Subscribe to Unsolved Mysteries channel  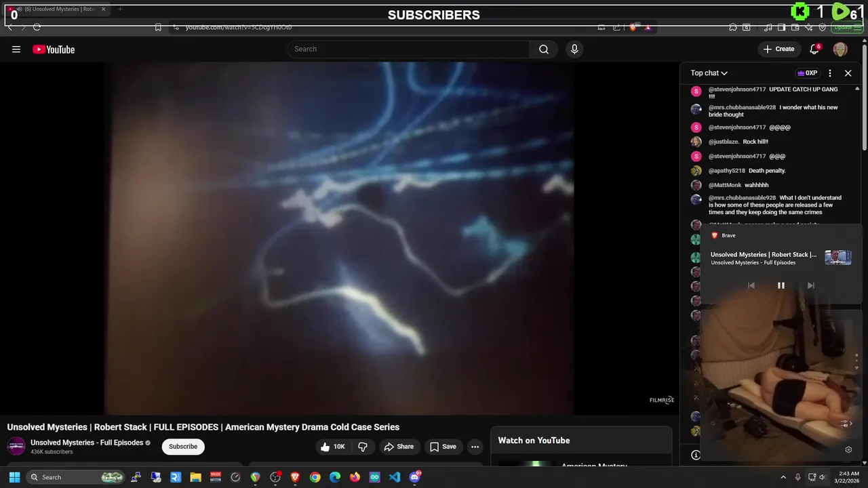point(183,447)
